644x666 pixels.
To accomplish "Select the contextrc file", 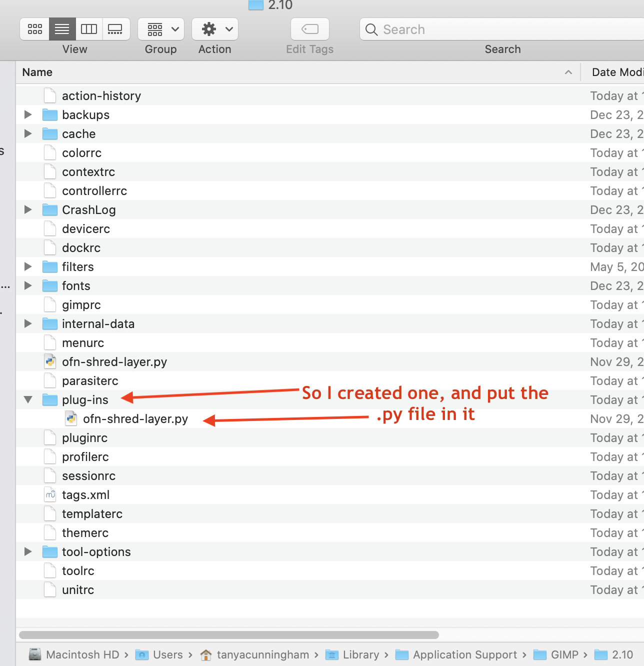I will [x=88, y=171].
